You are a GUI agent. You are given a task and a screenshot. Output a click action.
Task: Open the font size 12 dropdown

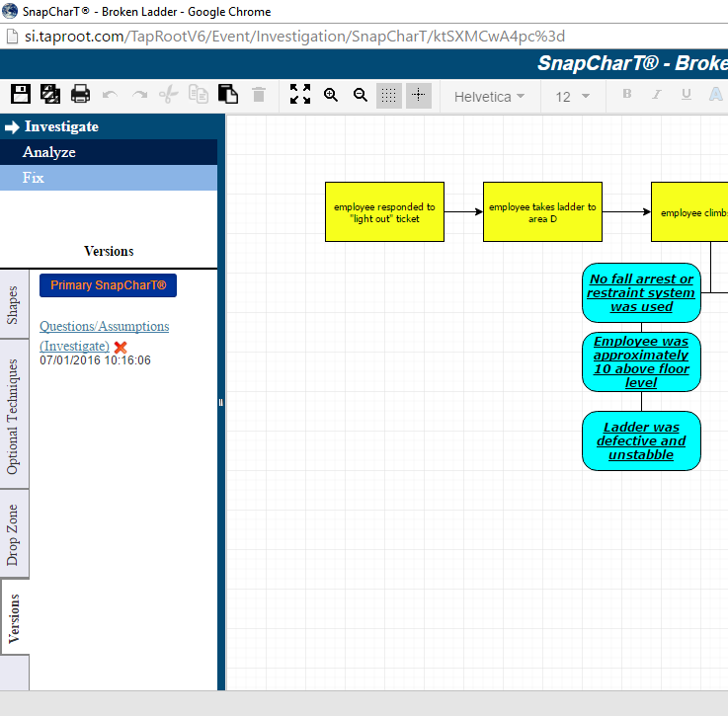point(572,97)
